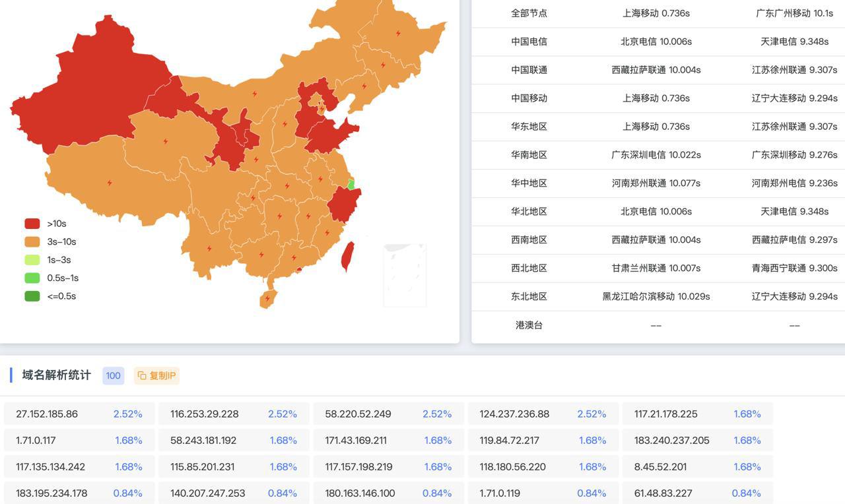Viewport: 845px width, 504px height.
Task: Select the 中国电信 row label
Action: point(529,42)
